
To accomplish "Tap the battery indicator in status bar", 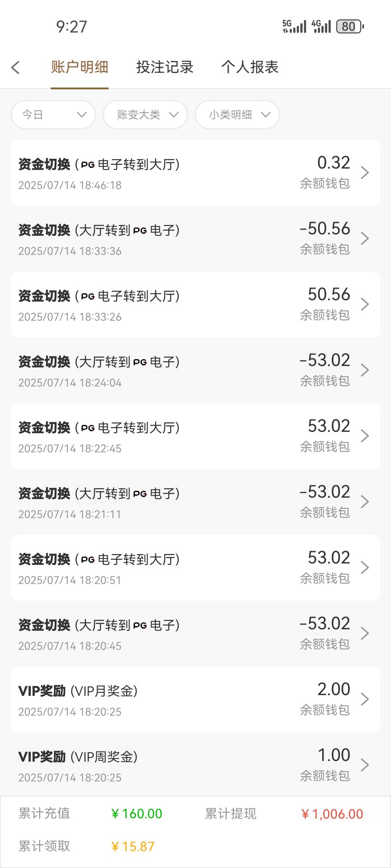I will coord(350,26).
